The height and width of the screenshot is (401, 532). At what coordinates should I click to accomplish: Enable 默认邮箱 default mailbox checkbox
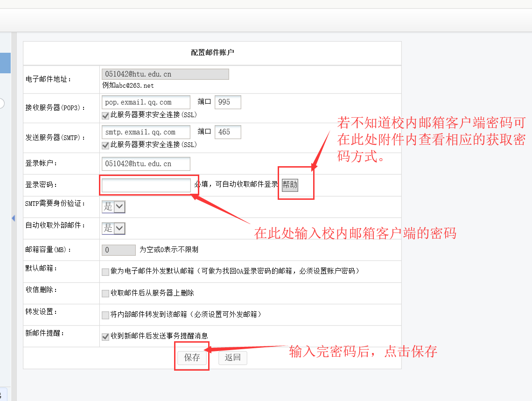tap(105, 272)
